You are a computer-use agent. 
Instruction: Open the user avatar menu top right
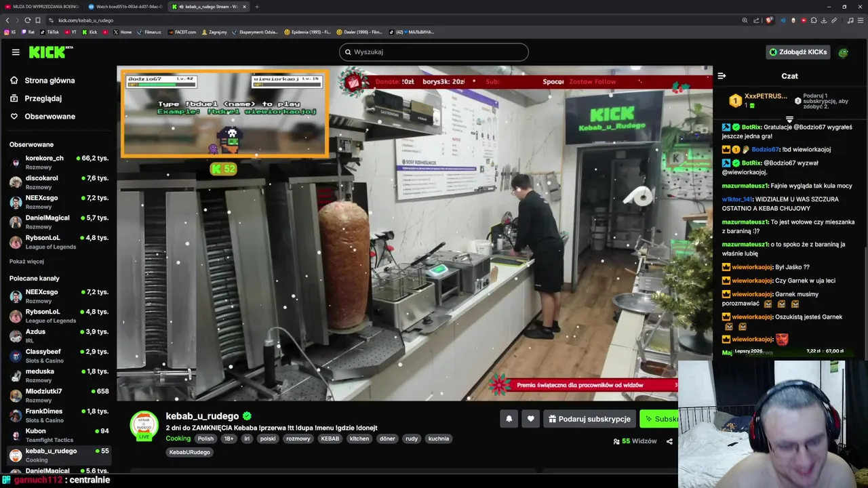tap(844, 52)
